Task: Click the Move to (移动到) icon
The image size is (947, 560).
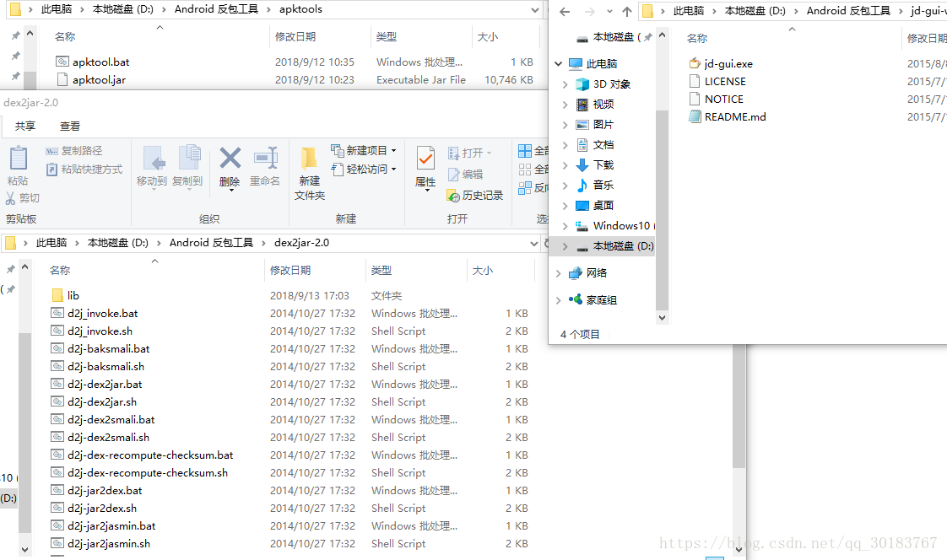Action: coord(154,158)
